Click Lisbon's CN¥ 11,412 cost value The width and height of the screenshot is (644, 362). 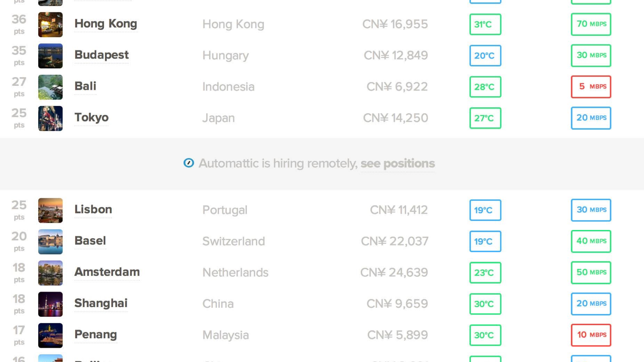pos(399,210)
